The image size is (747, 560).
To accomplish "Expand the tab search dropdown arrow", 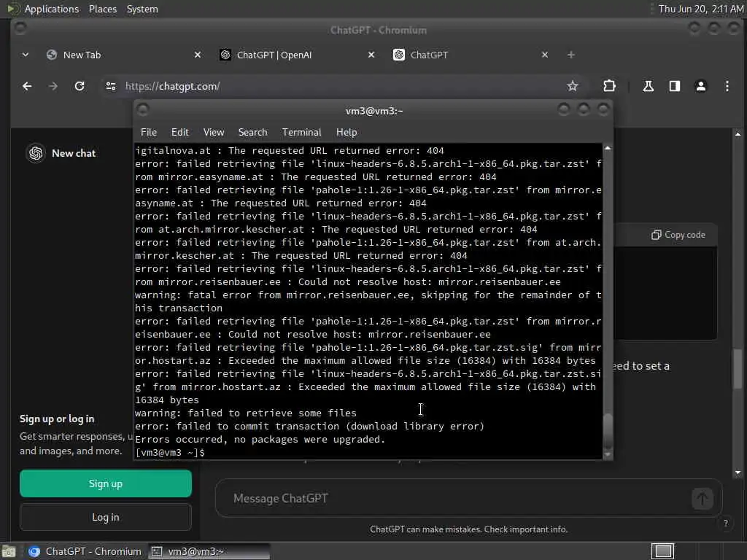I will 26,55.
